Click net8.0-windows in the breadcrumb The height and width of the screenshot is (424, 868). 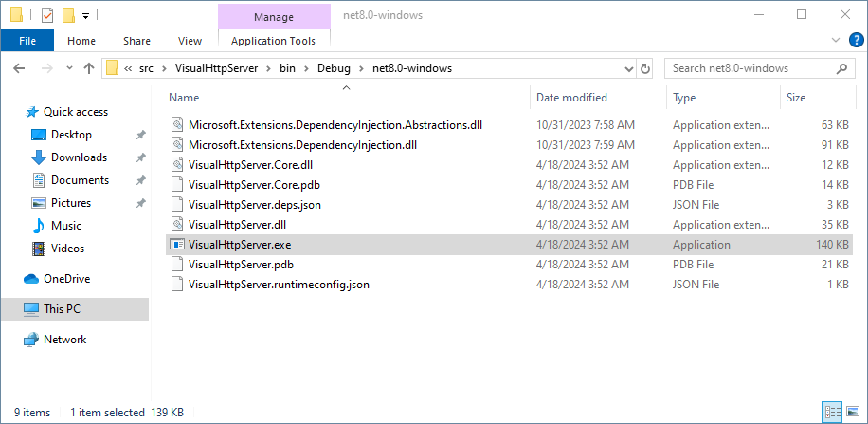pos(412,68)
